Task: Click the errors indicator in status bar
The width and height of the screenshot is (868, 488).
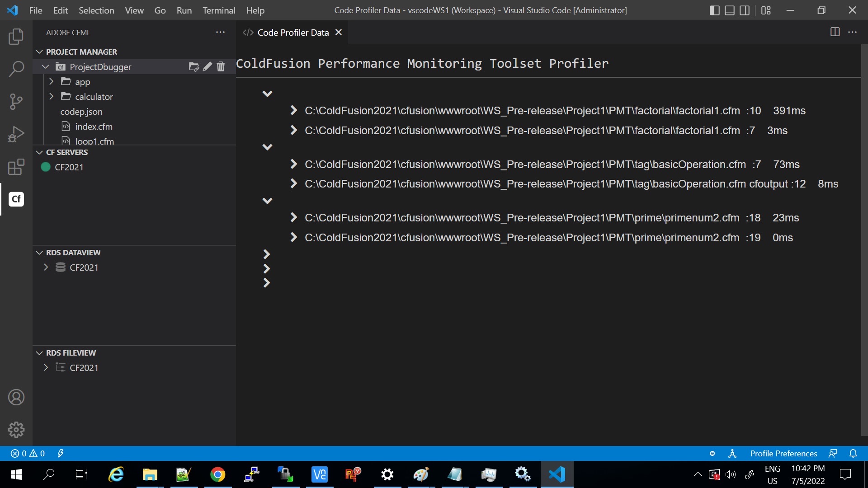Action: pos(28,454)
